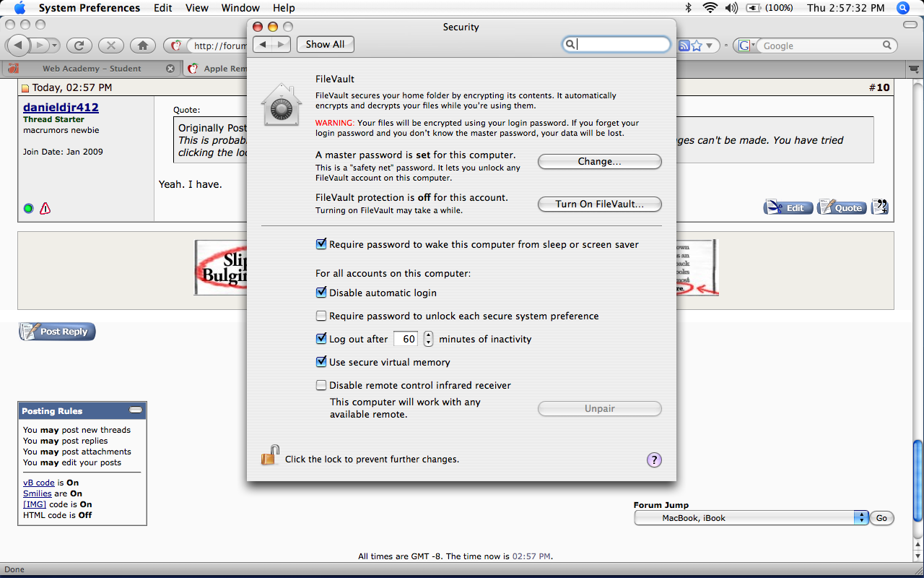Go forward in System Preferences panes
924x578 pixels.
(x=282, y=45)
